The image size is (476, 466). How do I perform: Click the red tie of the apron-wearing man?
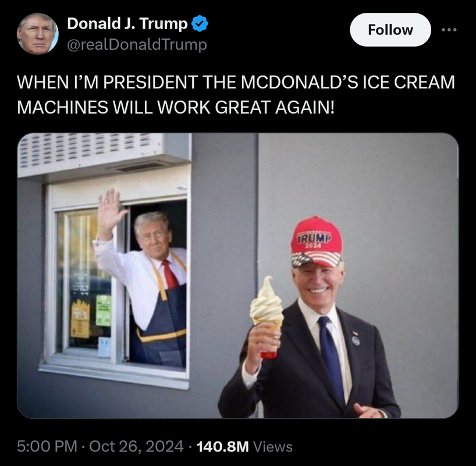[x=169, y=274]
